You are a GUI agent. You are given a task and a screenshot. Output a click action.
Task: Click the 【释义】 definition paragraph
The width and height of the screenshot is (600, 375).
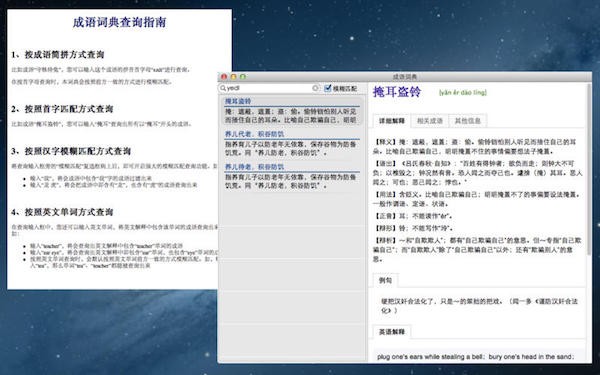(x=476, y=147)
